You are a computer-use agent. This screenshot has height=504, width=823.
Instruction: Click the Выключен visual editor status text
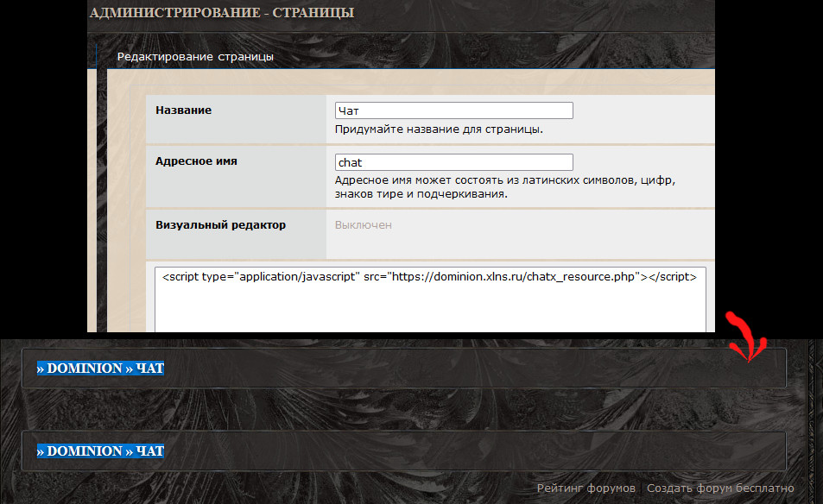click(364, 225)
